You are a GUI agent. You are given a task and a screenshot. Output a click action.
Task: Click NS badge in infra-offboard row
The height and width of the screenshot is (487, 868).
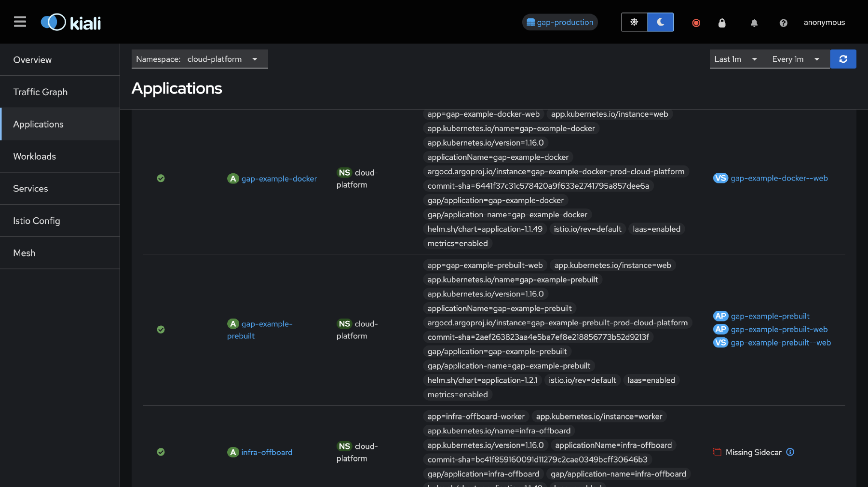point(344,446)
